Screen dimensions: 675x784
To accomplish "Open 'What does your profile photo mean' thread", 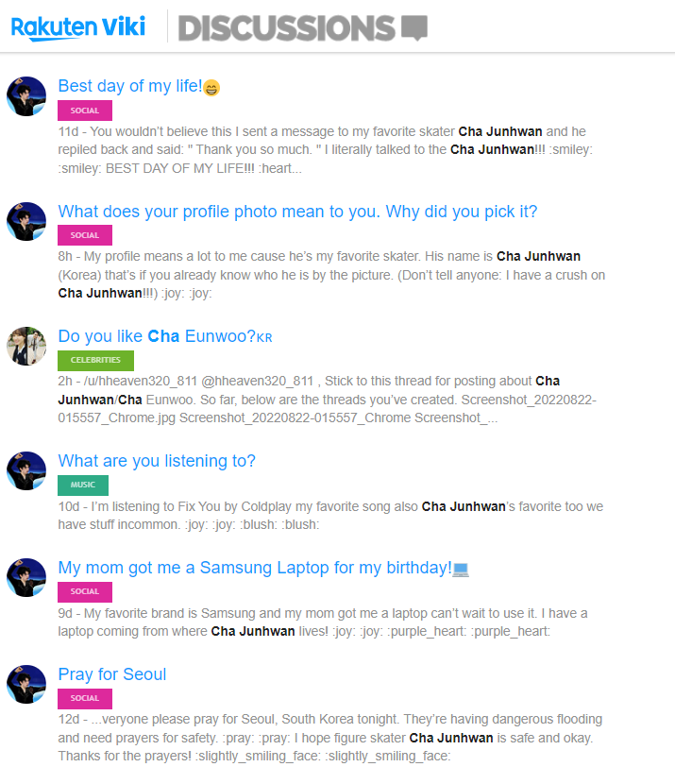I will tap(297, 212).
